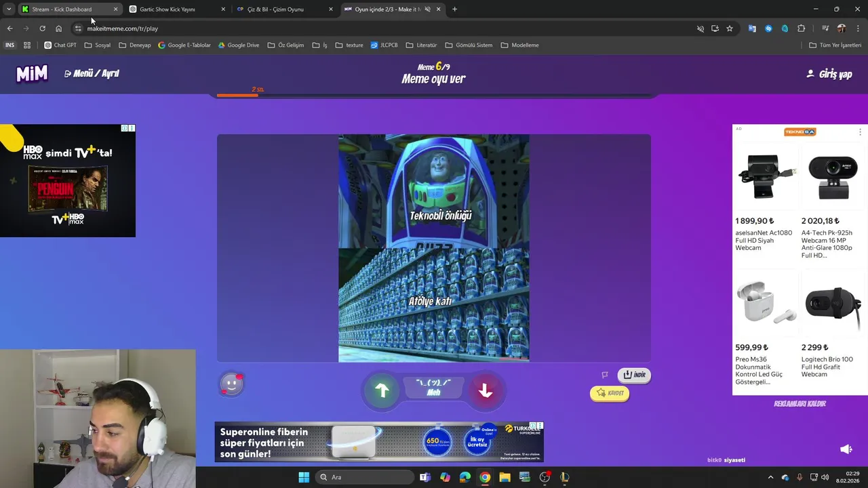This screenshot has width=868, height=488.
Task: Vote Meh on the meme
Action: pyautogui.click(x=433, y=388)
